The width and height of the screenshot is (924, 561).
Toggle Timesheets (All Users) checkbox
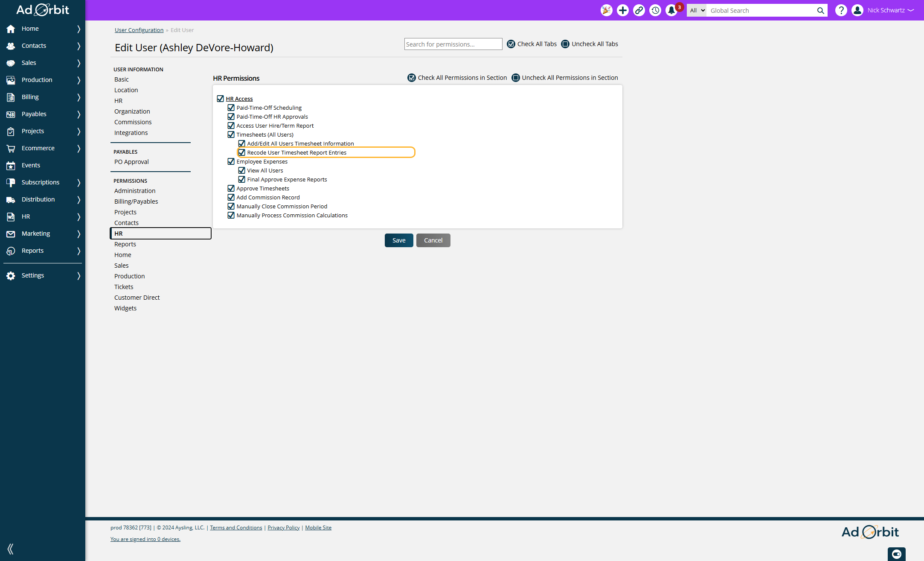point(231,134)
